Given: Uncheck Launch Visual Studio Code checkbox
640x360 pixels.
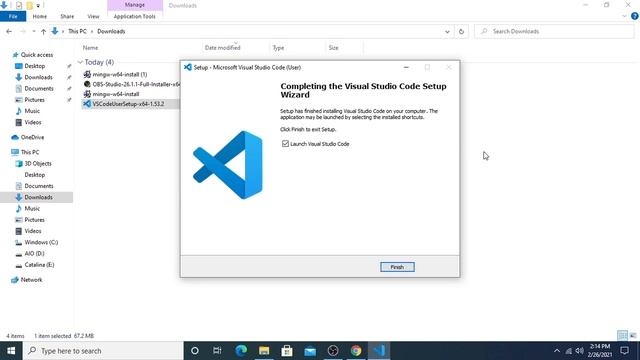Looking at the screenshot, I should 285,144.
